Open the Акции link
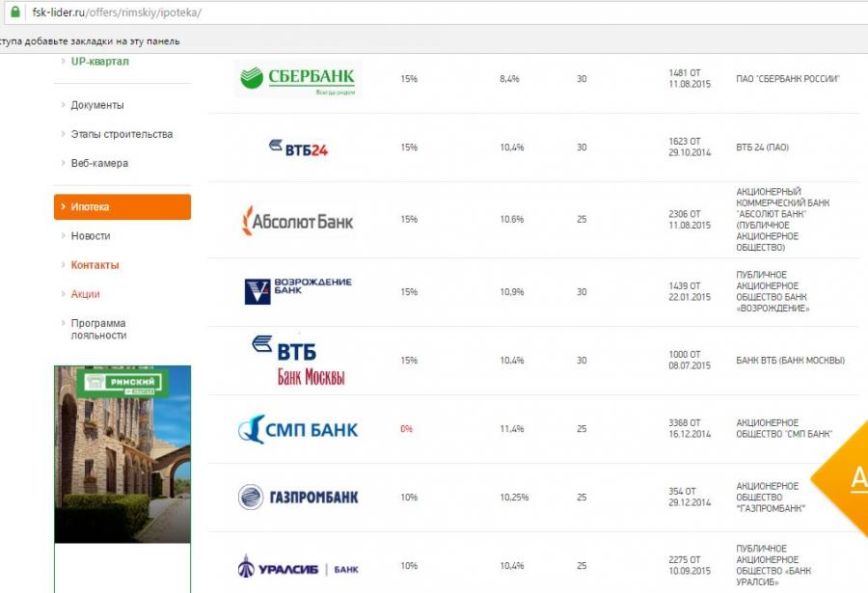The height and width of the screenshot is (593, 868). click(85, 294)
